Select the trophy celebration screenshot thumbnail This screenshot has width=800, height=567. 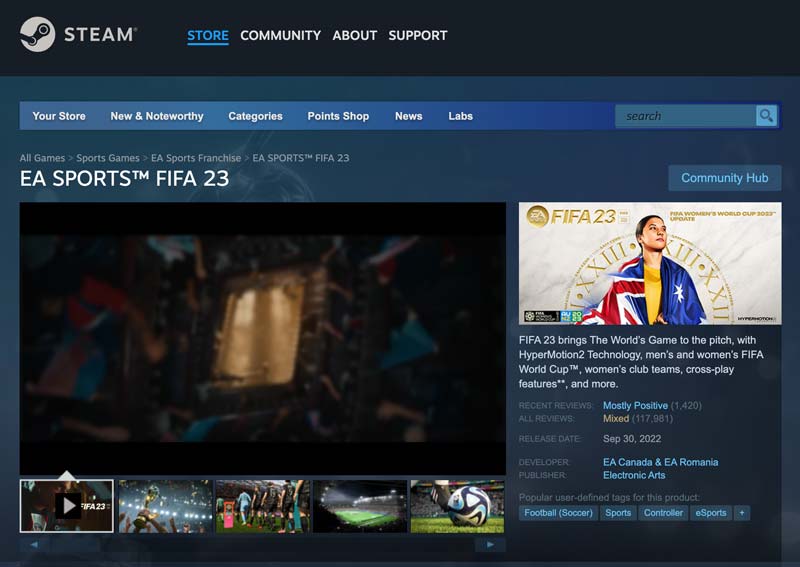163,506
